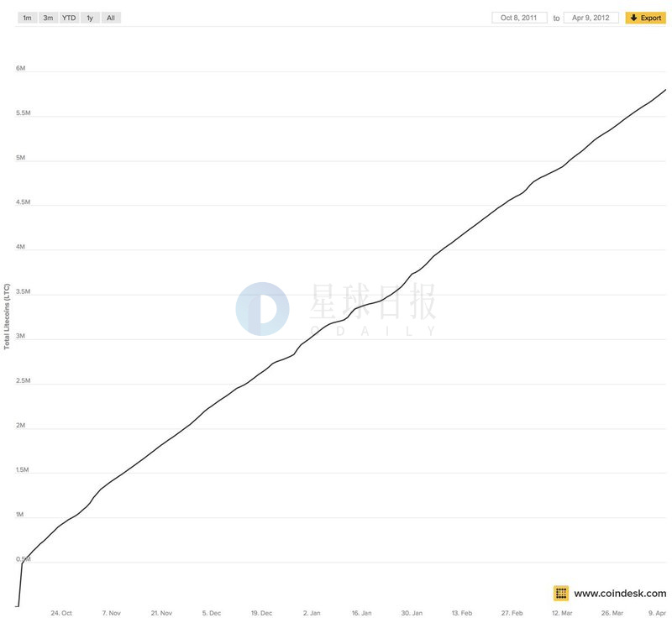Click the Oct 8, 2011 start date field
672x618 pixels.
[x=519, y=18]
